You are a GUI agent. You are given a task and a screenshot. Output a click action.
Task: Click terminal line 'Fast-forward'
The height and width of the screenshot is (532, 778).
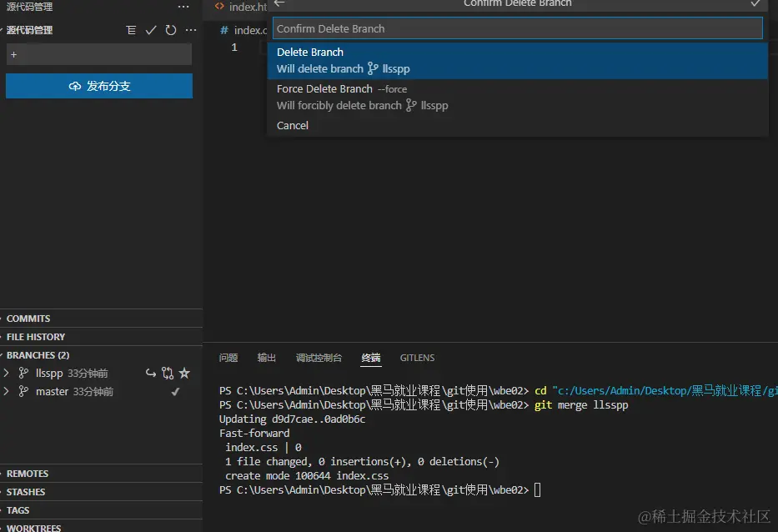pos(254,434)
